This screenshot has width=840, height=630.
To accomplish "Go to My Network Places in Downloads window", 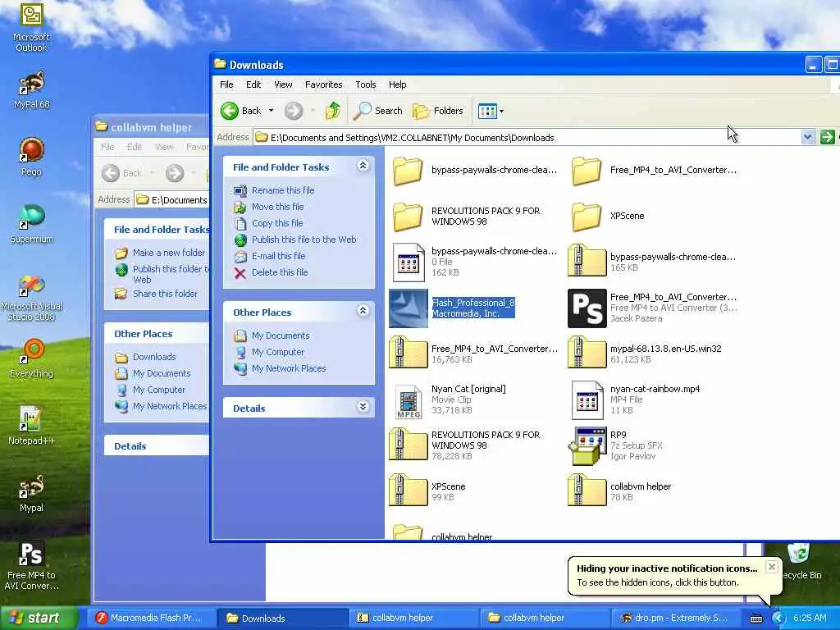I will click(289, 368).
